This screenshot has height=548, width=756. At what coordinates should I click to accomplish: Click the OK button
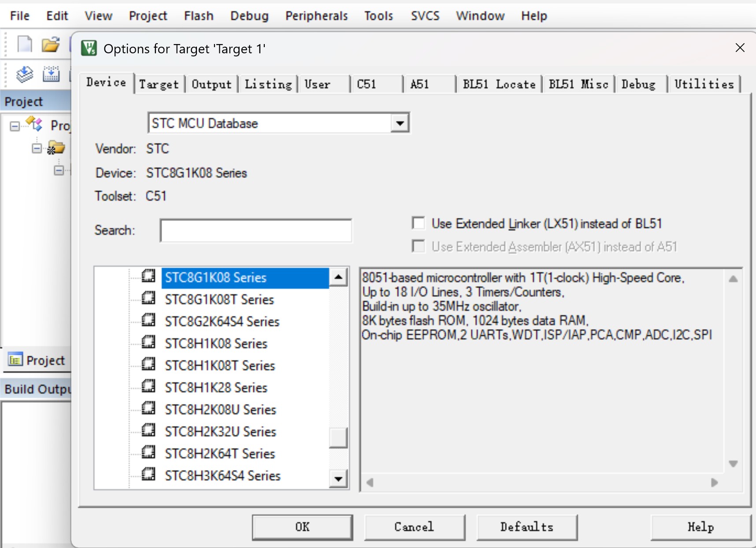pos(302,527)
